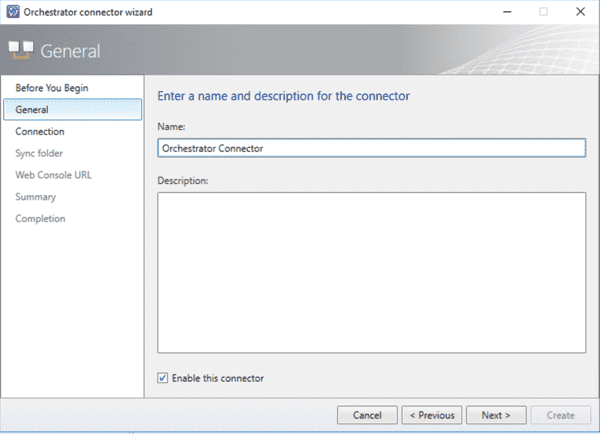The width and height of the screenshot is (600, 434).
Task: Click the 'Enter a name and description' heading
Action: click(284, 96)
